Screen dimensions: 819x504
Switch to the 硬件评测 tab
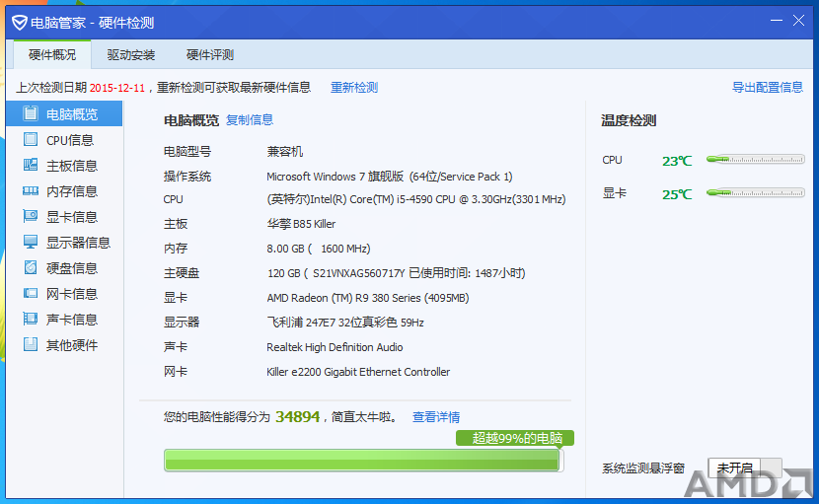click(210, 55)
